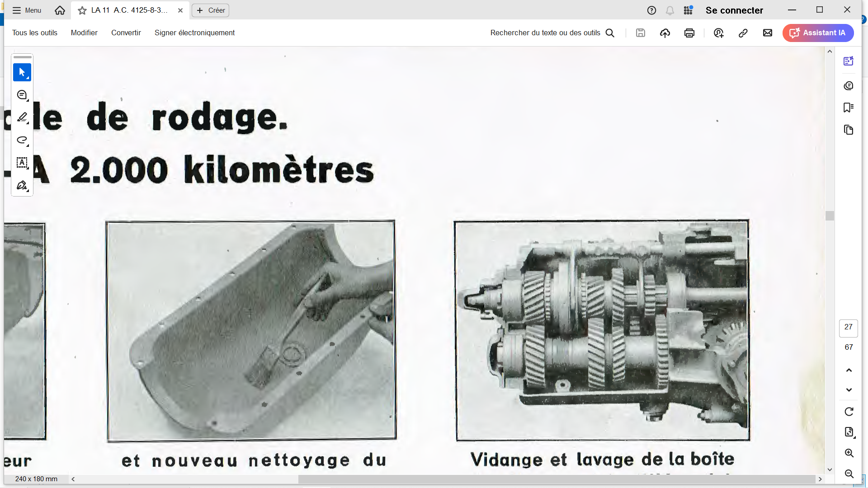Select the add comment tool
868x488 pixels.
click(x=22, y=95)
